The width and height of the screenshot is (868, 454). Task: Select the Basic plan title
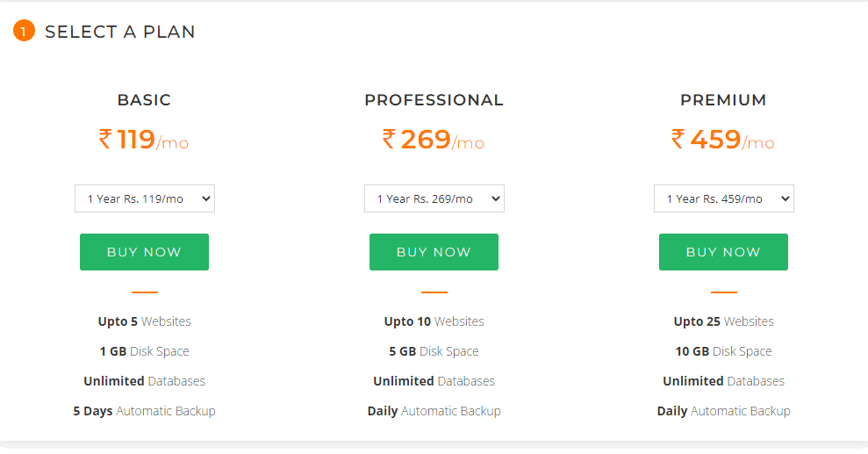tap(144, 100)
